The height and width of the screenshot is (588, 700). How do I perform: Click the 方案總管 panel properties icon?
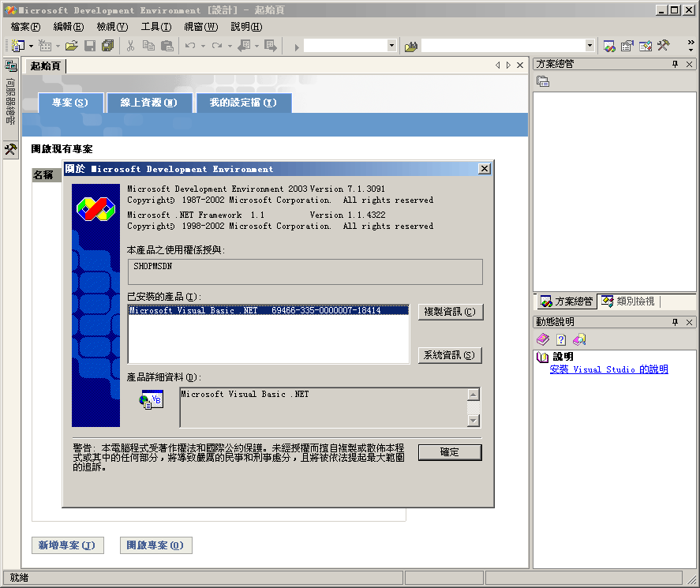click(543, 82)
